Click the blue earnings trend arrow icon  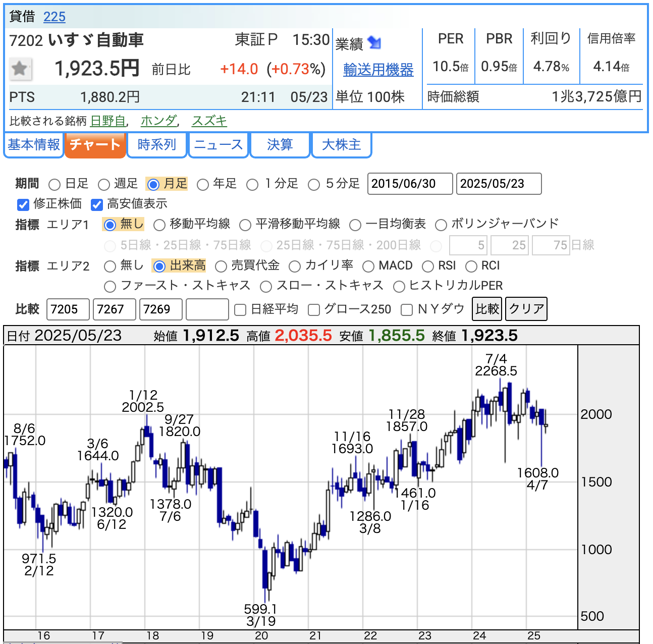(374, 43)
